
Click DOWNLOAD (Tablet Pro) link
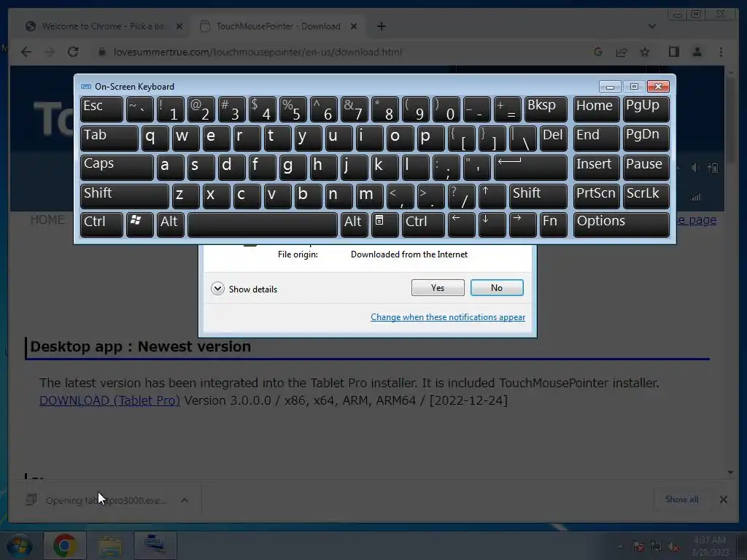(109, 400)
